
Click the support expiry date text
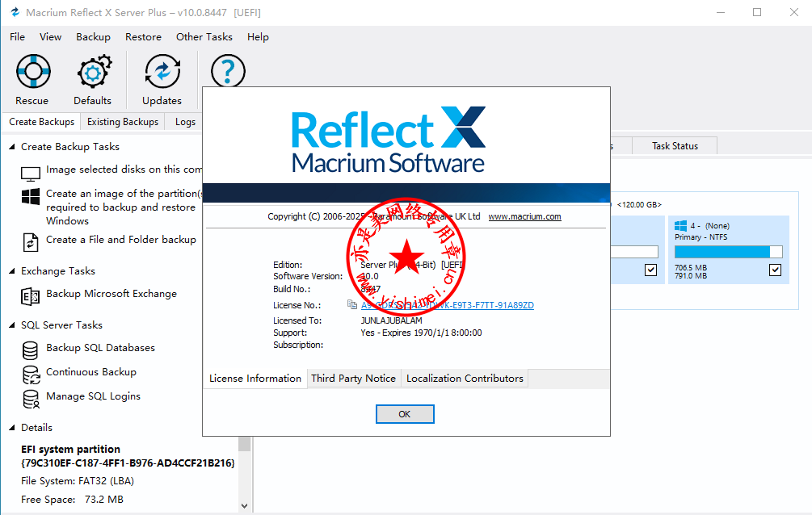421,333
